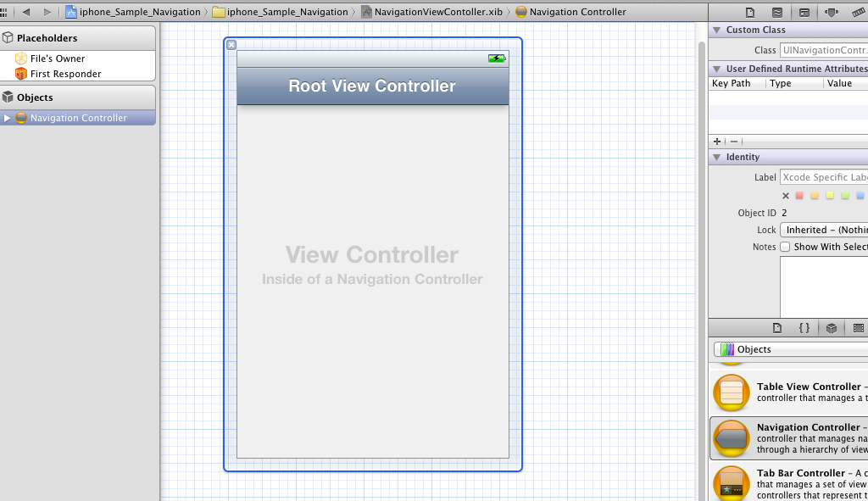Collapse User Defined Runtime Attributes section
The width and height of the screenshot is (868, 501).
(x=717, y=69)
